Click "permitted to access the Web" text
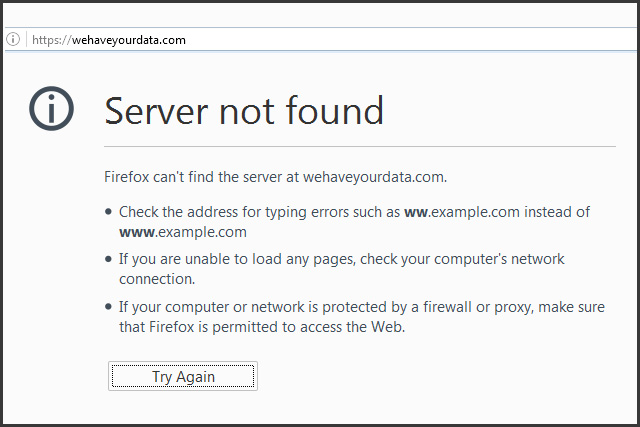This screenshot has width=640, height=427. pos(310,327)
